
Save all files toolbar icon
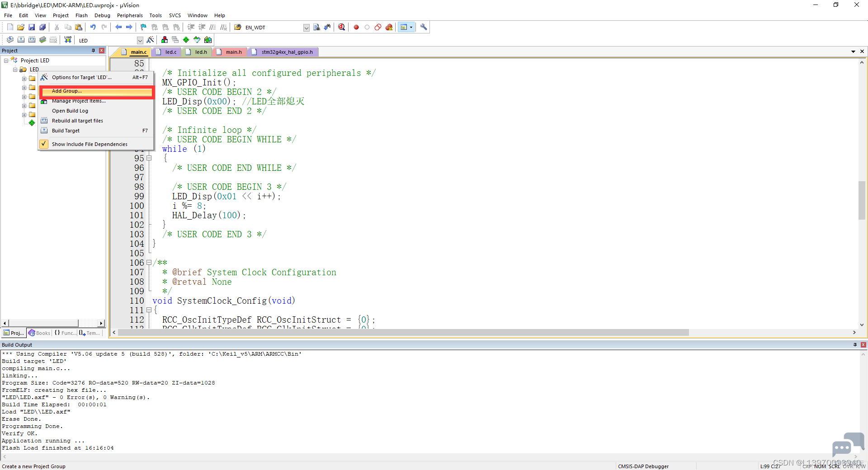click(x=42, y=27)
